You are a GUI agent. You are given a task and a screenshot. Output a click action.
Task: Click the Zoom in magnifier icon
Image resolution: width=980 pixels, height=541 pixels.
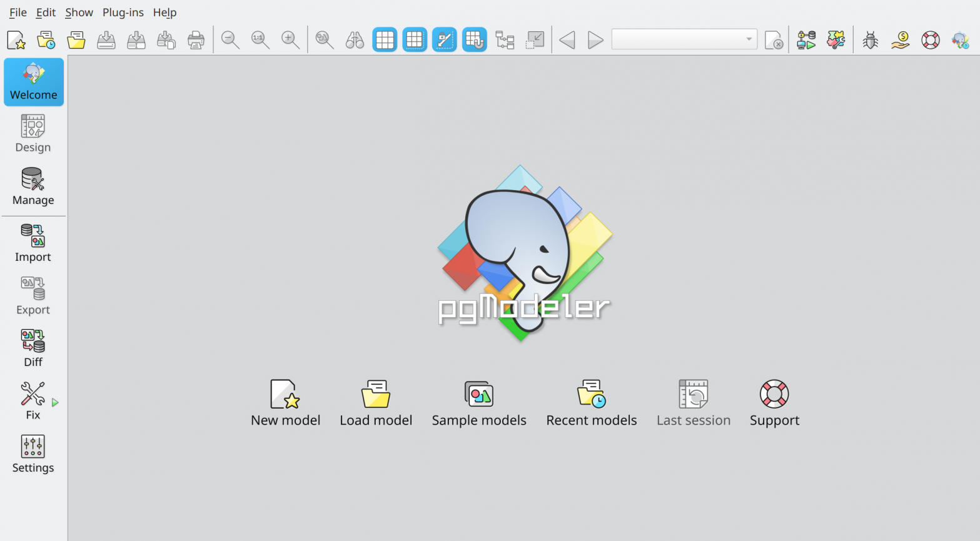pos(291,40)
